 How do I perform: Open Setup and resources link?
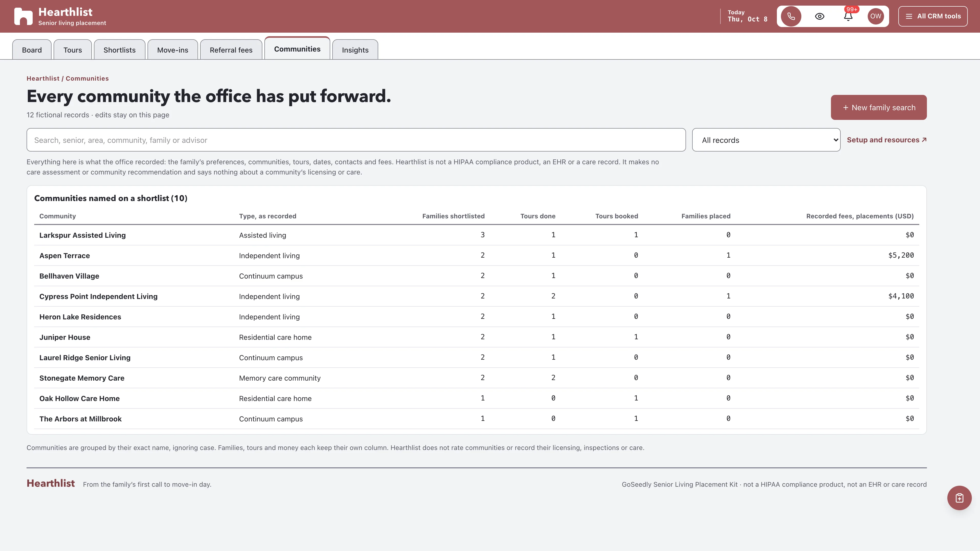pos(886,140)
